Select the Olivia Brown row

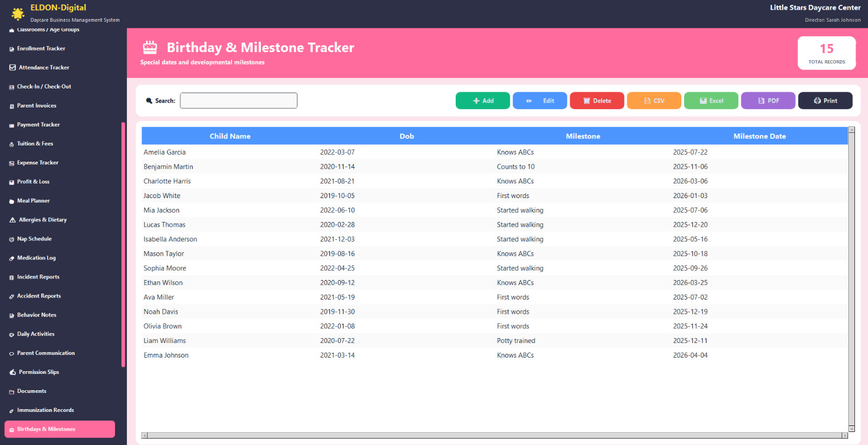[x=495, y=326]
